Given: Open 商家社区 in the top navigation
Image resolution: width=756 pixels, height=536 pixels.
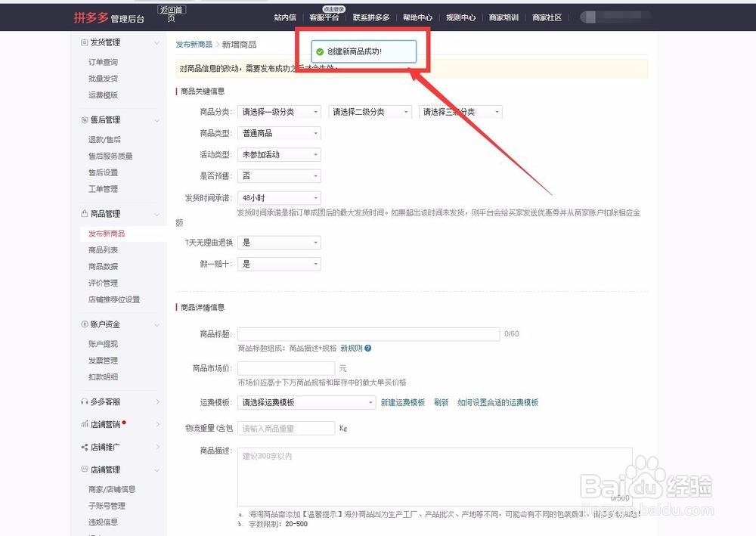Looking at the screenshot, I should pyautogui.click(x=547, y=17).
